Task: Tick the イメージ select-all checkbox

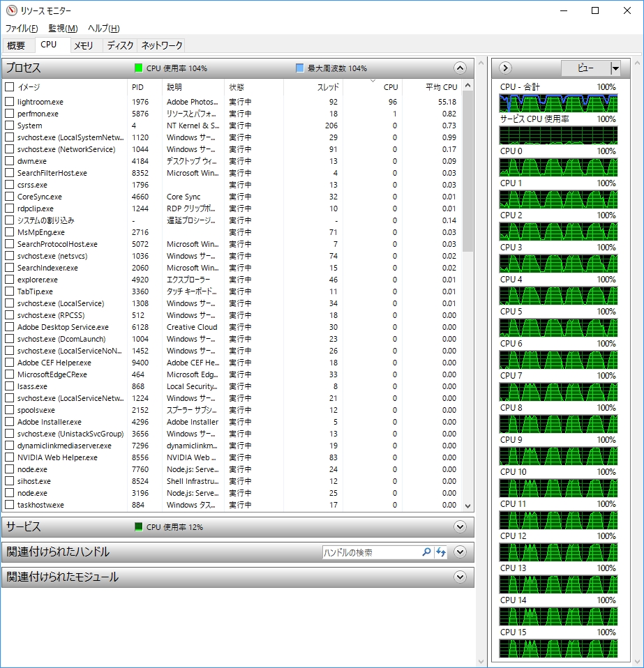Action: coord(9,87)
